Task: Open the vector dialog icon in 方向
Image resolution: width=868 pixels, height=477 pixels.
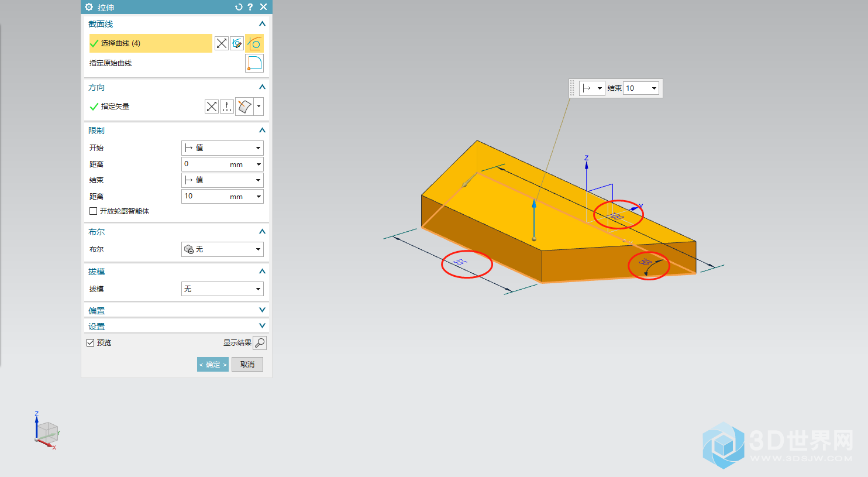Action: 227,107
